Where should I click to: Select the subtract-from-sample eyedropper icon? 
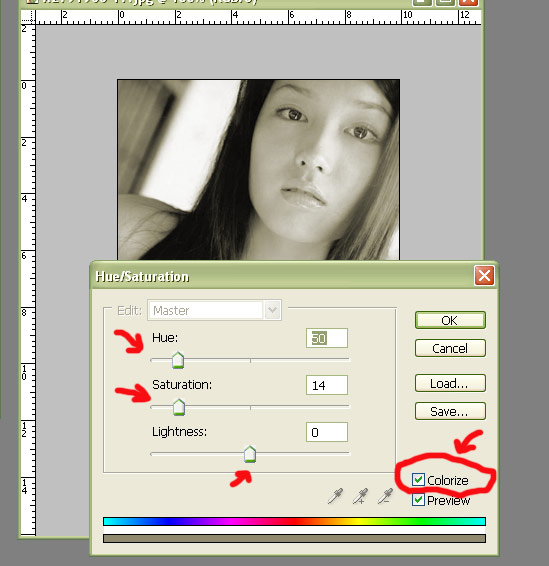(385, 496)
